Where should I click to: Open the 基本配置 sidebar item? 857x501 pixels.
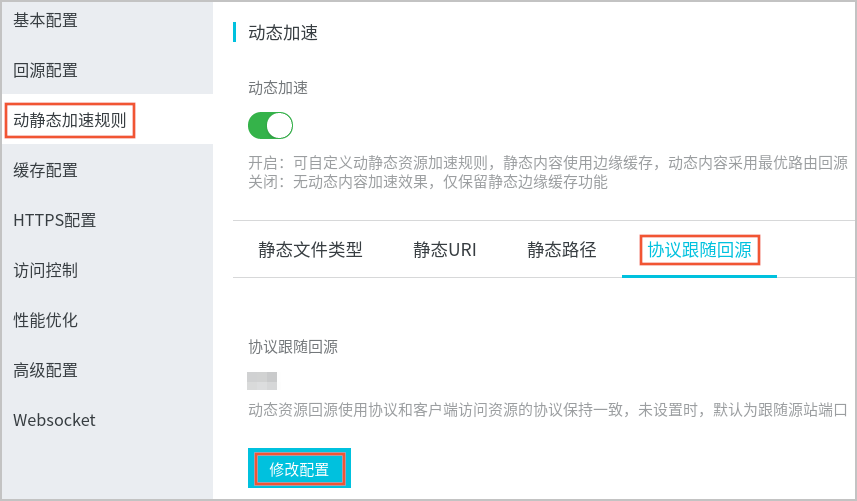(x=45, y=21)
